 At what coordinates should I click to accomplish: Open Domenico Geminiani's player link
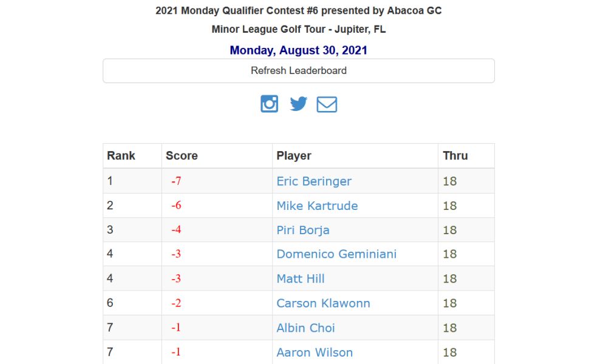336,254
